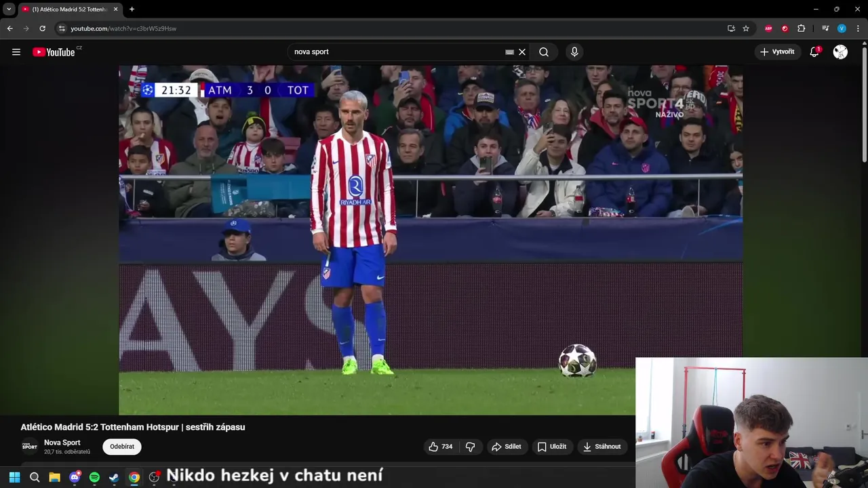Open Steam from the taskbar

pyautogui.click(x=114, y=477)
